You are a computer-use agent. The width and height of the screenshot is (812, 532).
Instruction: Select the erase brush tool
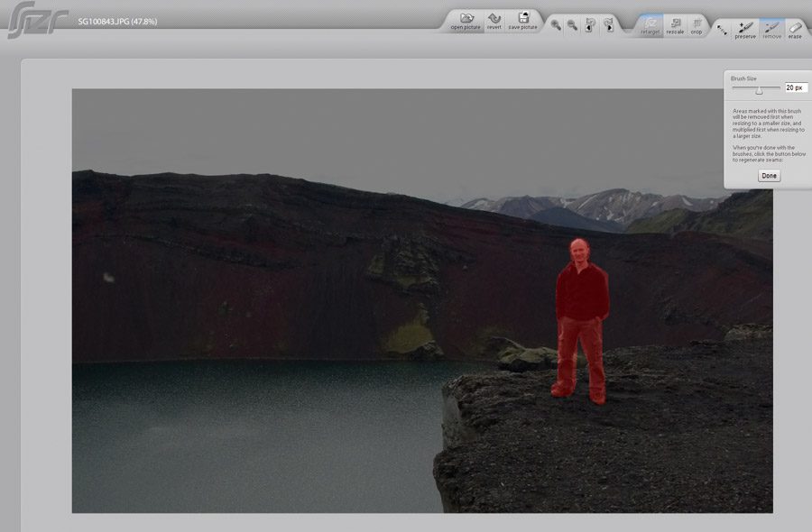click(795, 31)
